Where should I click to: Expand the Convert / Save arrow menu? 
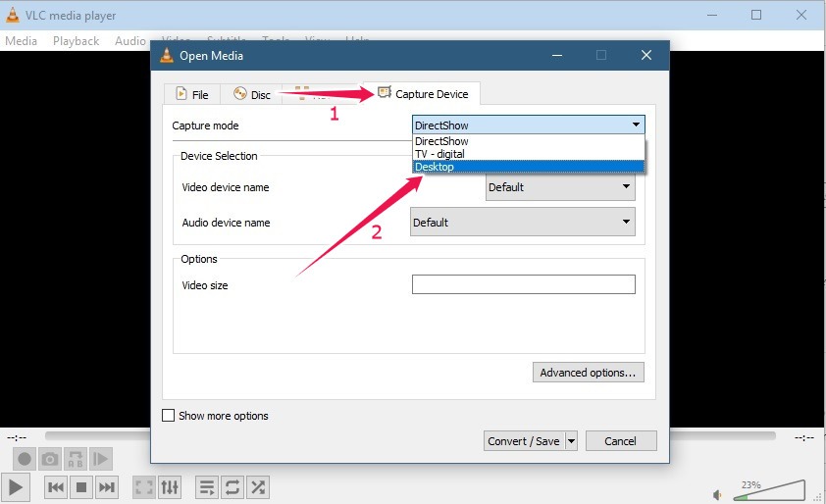pos(572,441)
